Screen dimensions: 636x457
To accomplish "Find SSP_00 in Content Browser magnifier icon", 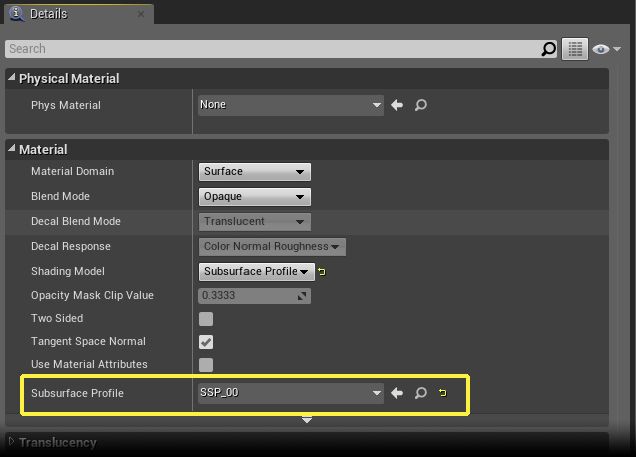I will (x=421, y=393).
